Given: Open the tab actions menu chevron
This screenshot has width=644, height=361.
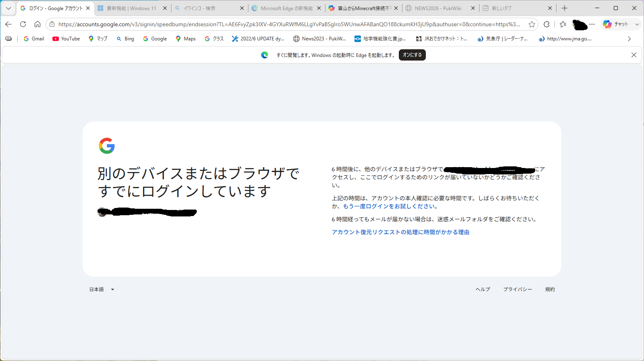Looking at the screenshot, I should point(8,8).
